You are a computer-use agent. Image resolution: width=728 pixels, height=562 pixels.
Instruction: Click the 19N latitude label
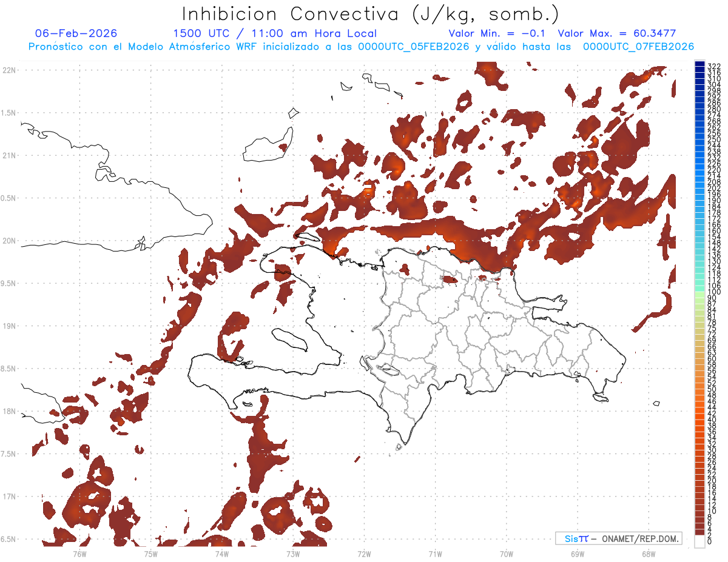pyautogui.click(x=9, y=326)
